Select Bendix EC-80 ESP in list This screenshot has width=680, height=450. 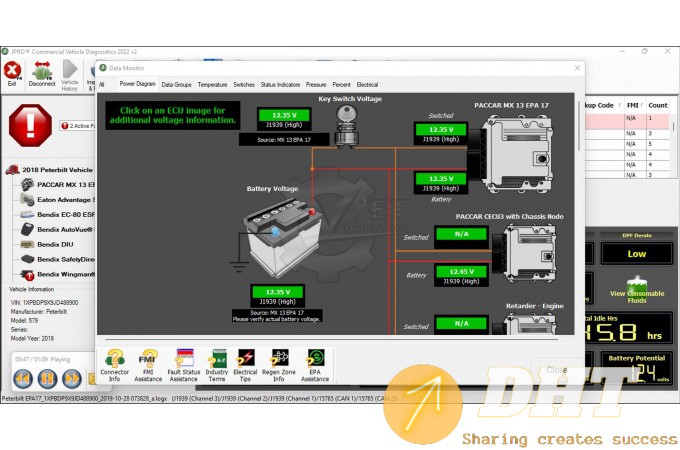58,215
